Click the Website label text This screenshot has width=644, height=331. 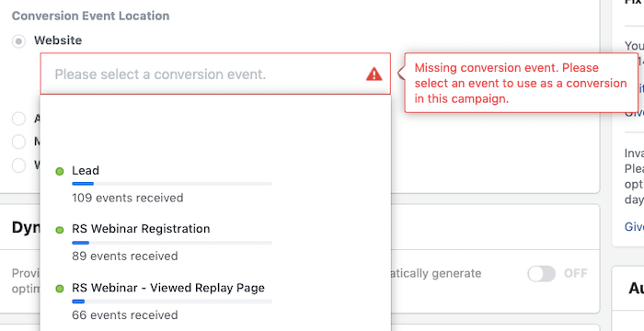[58, 40]
